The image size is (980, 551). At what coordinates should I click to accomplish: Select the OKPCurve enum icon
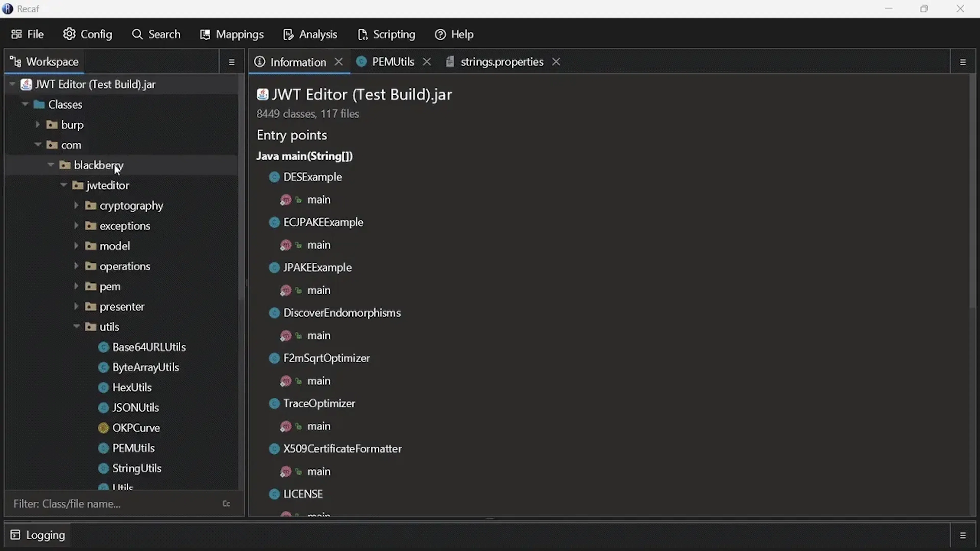(x=103, y=428)
